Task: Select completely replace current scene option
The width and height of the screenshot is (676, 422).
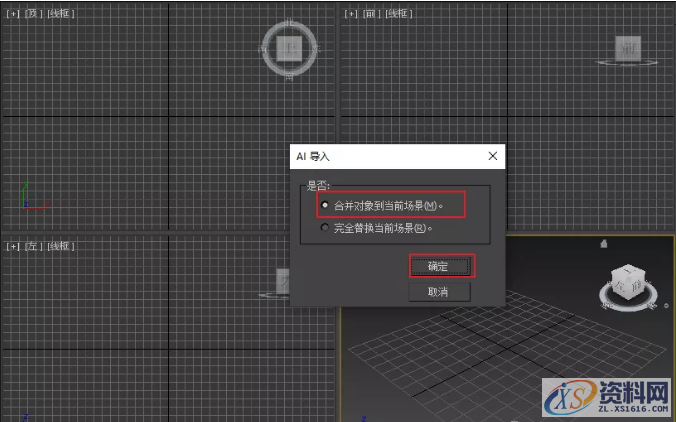Action: click(x=376, y=228)
